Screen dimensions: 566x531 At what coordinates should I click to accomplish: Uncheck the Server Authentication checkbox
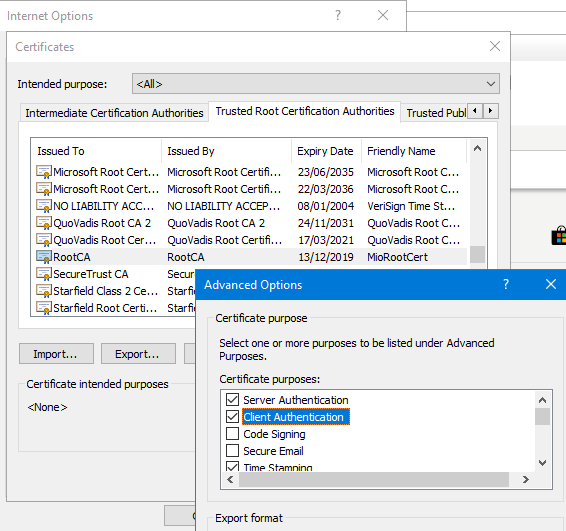click(x=232, y=400)
